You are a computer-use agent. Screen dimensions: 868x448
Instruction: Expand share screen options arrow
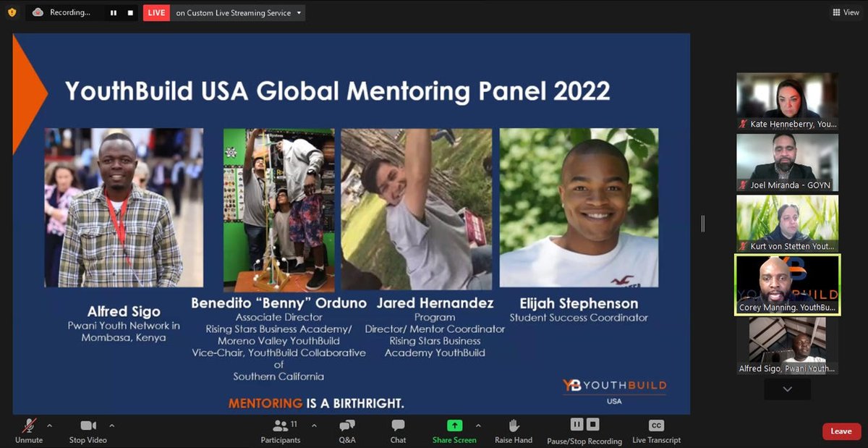(479, 426)
